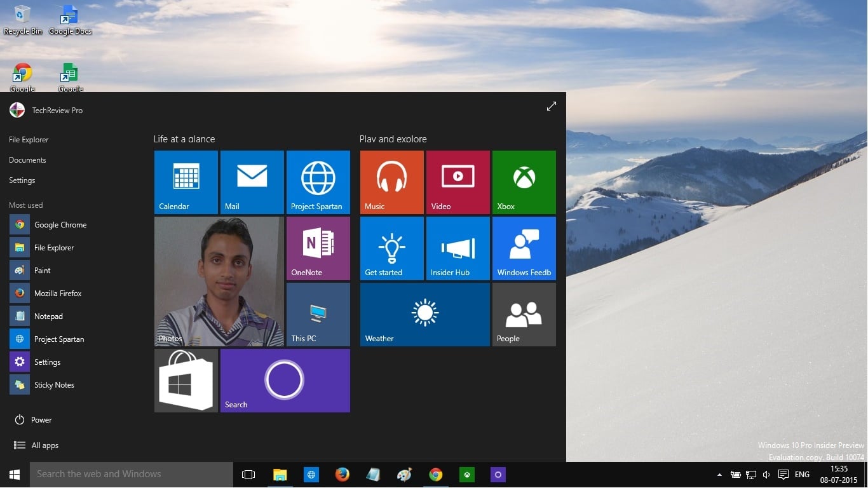Open the Photos tile

[x=219, y=281]
